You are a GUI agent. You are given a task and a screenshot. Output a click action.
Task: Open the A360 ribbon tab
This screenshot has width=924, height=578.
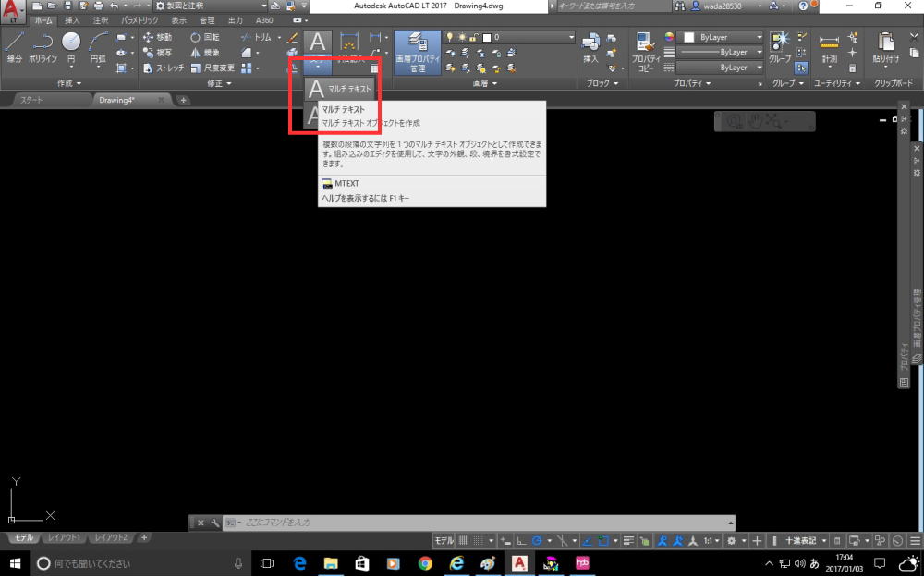click(264, 20)
